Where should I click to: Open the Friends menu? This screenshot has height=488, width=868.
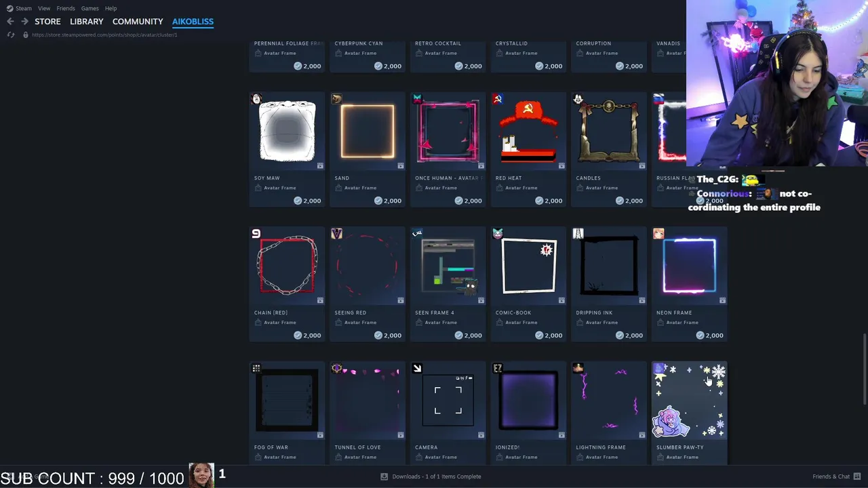(x=66, y=8)
